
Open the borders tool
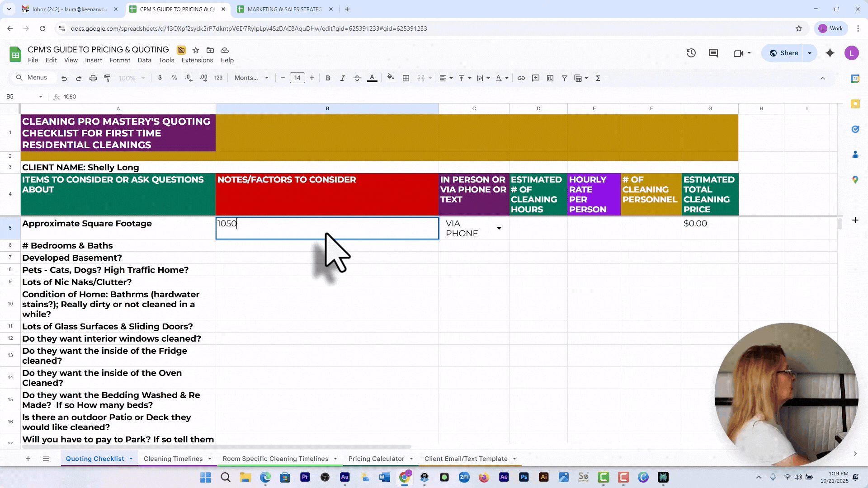pos(406,78)
